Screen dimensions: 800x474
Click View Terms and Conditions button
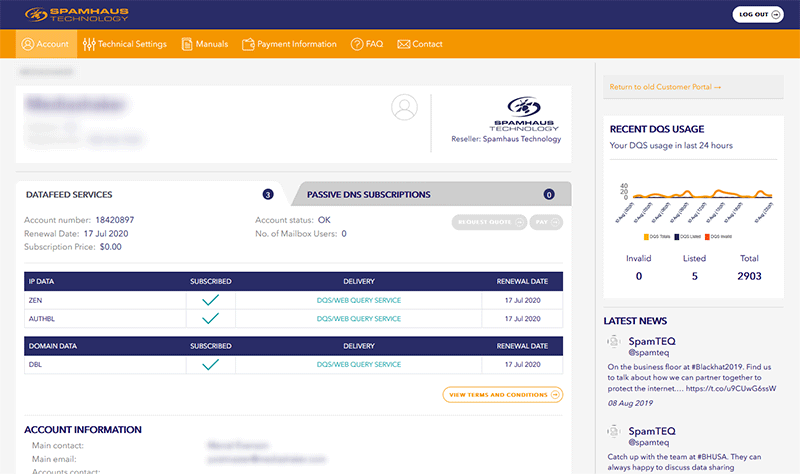[503, 395]
